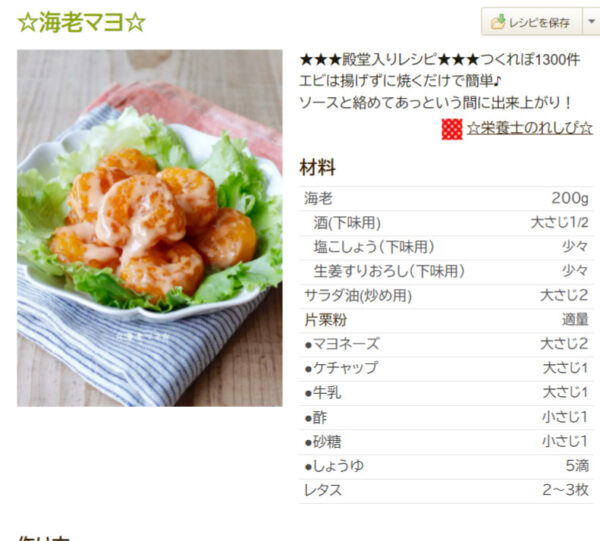Click the 酒(下味用) ingredient name
The height and width of the screenshot is (541, 600).
[347, 223]
